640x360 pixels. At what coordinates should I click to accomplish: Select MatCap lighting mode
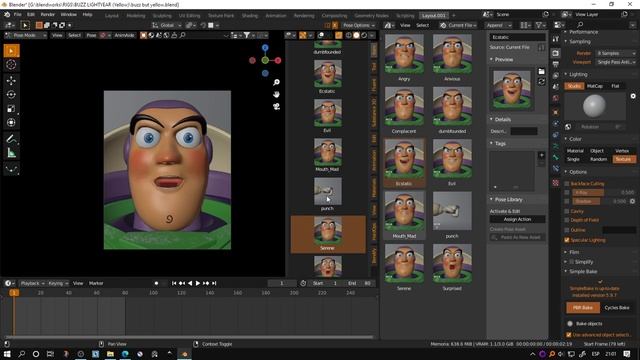click(x=595, y=86)
